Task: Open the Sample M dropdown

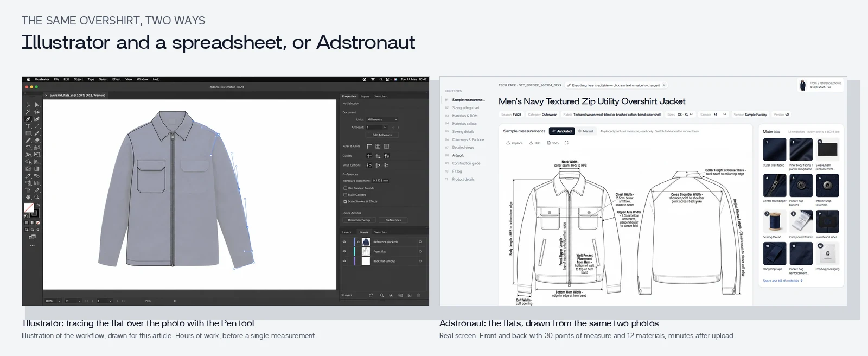Action: (x=713, y=115)
